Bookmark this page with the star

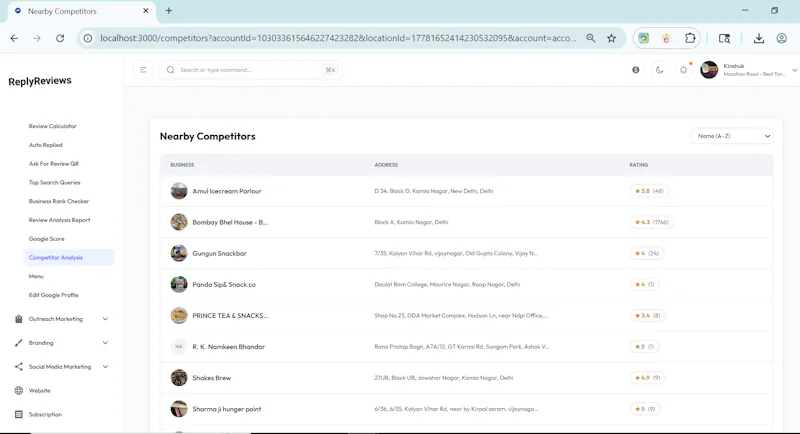tap(611, 38)
